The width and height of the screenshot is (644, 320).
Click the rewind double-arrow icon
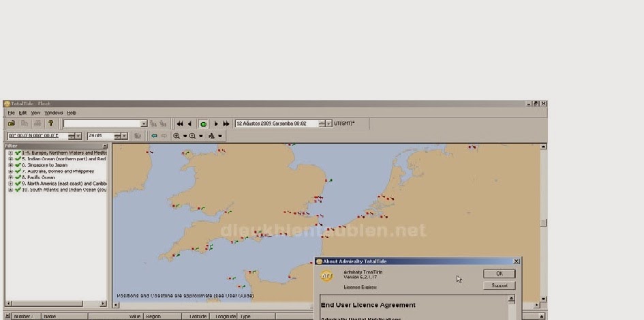click(x=180, y=123)
